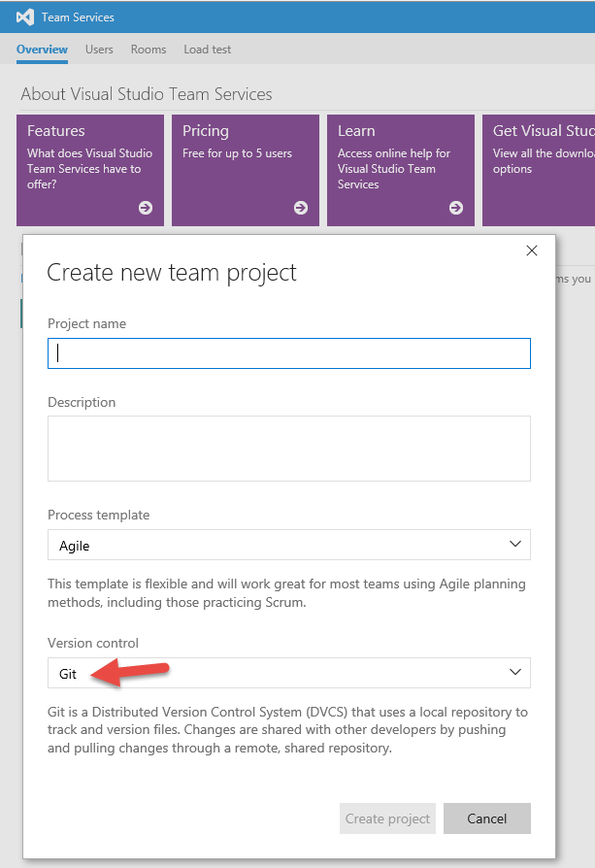Click the Create new team project title
Viewport: 595px width, 868px height.
click(172, 273)
